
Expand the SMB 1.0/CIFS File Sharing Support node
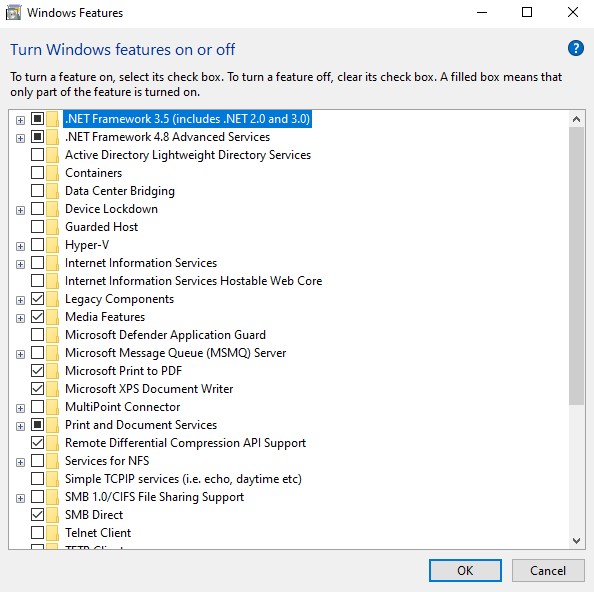pos(20,498)
